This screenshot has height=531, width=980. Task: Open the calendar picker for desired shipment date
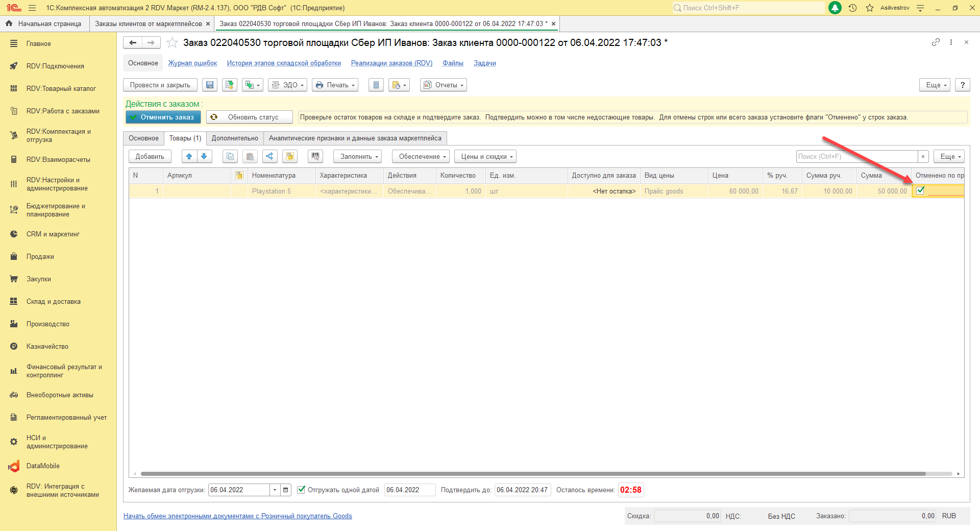point(286,490)
